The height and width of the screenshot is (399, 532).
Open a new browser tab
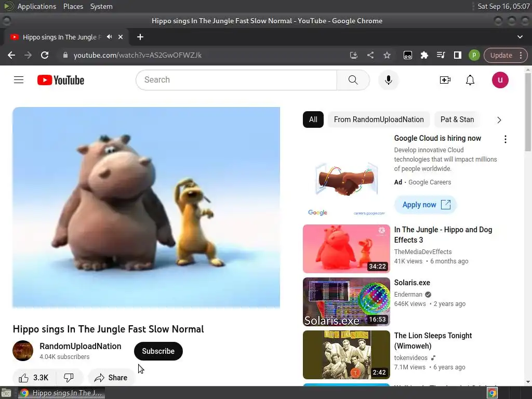140,37
